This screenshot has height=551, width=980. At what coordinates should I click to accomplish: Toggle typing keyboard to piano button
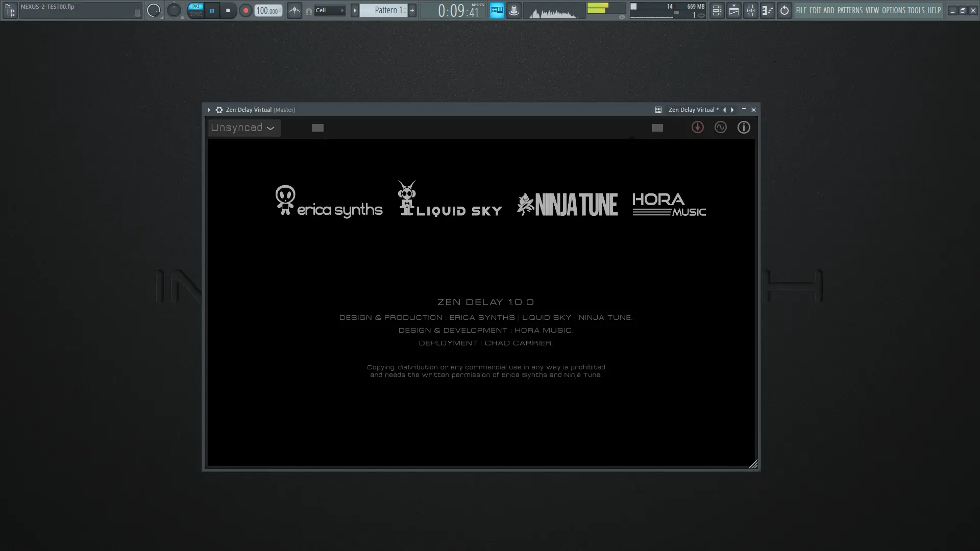(x=497, y=10)
